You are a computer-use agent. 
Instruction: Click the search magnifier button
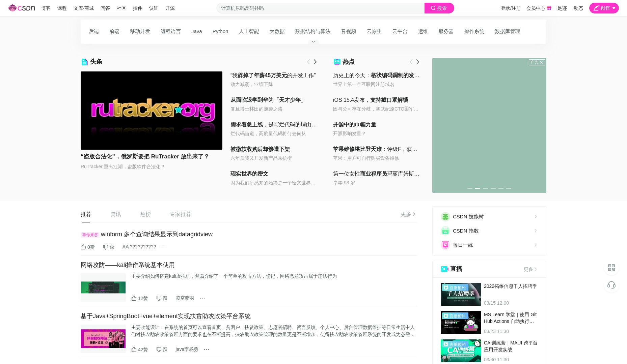pyautogui.click(x=439, y=8)
